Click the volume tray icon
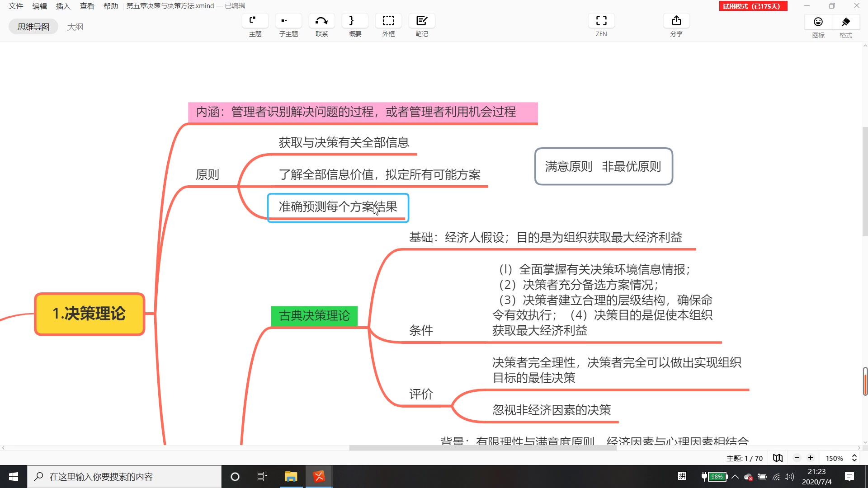The image size is (868, 488). 789,477
